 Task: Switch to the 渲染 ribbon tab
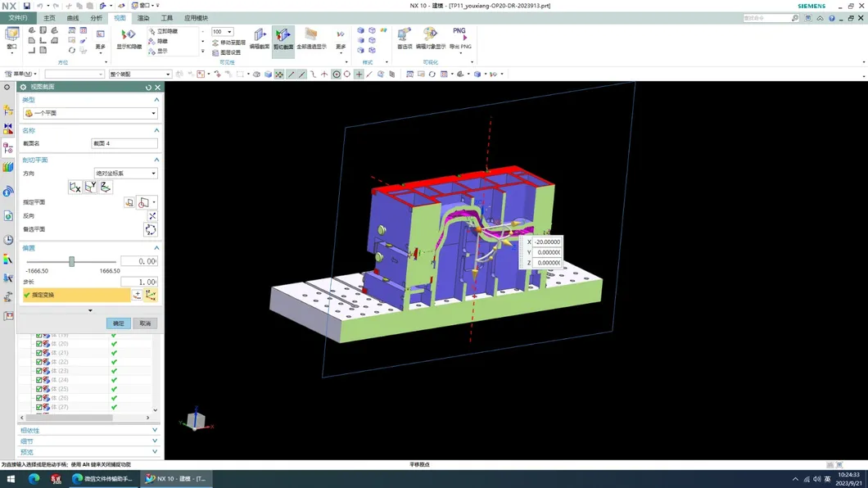tap(143, 17)
